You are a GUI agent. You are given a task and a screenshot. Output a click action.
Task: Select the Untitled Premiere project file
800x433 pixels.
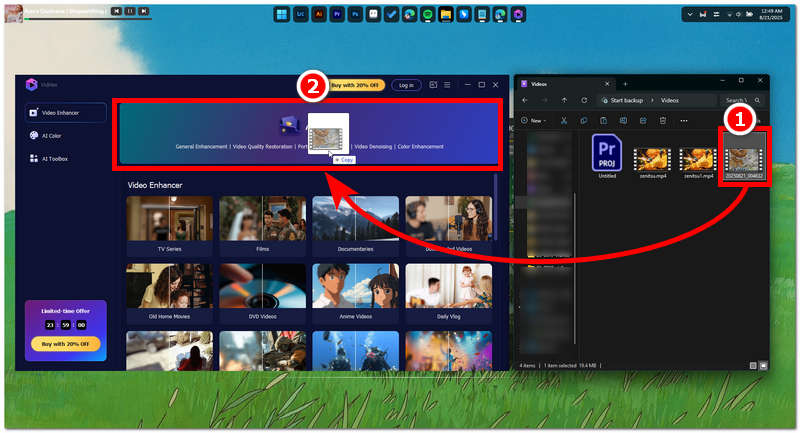pyautogui.click(x=607, y=157)
